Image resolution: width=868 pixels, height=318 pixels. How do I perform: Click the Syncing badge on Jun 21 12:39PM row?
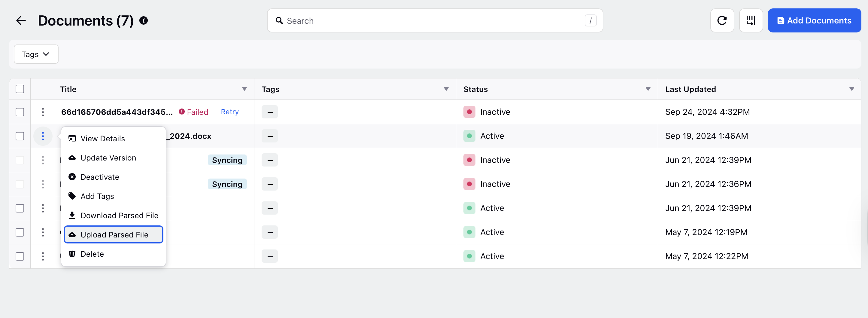[x=227, y=160]
